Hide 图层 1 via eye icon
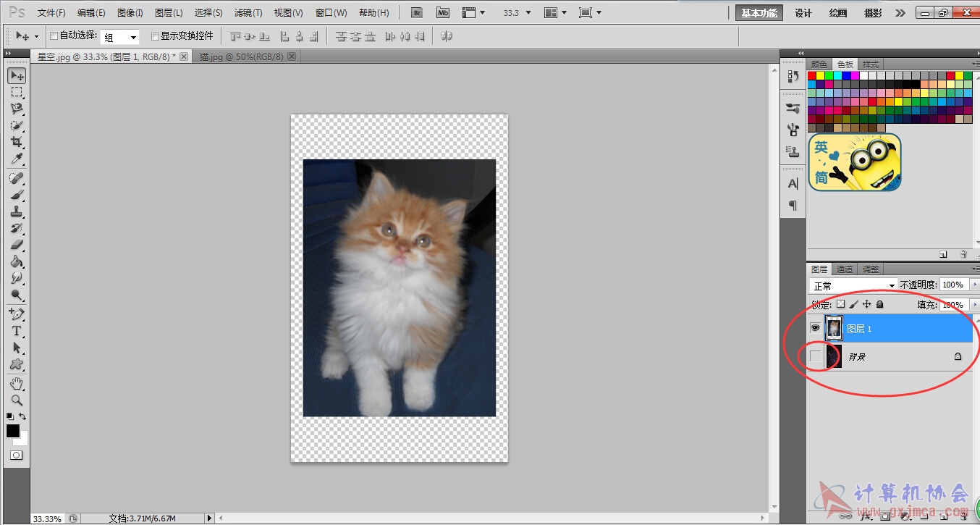The height and width of the screenshot is (525, 980). 816,328
